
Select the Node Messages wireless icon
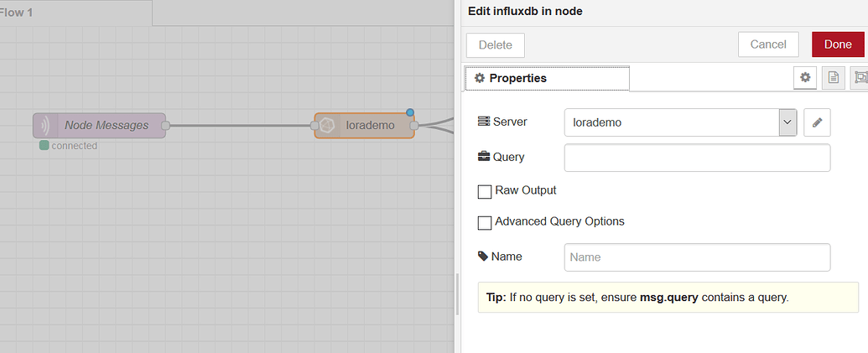(x=44, y=126)
